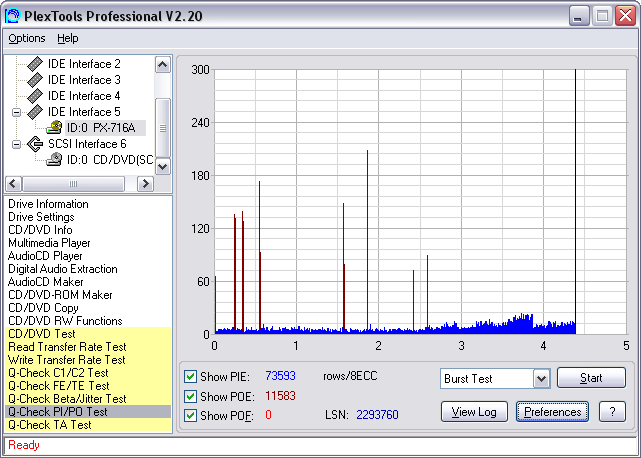The image size is (641, 458).
Task: Select Q-Check FE/TE Test
Action: [x=88, y=386]
